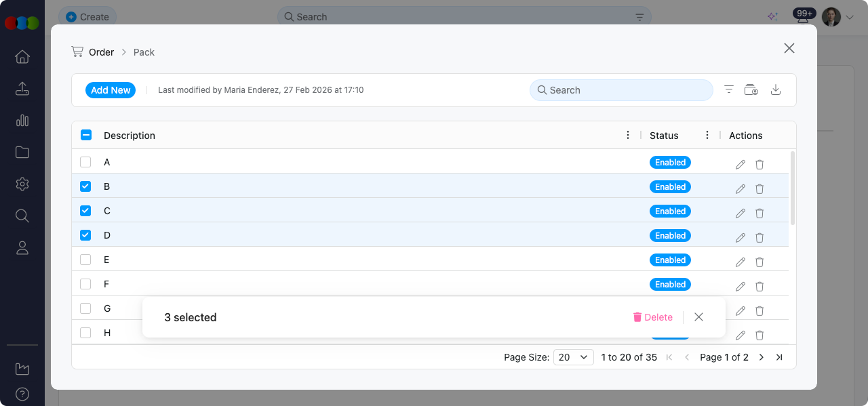Click the Add New button
Image resolution: width=868 pixels, height=406 pixels.
(x=111, y=90)
